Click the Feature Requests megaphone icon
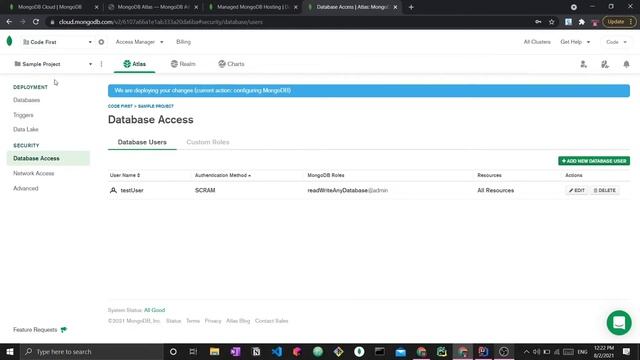Screen dimensions: 640x360 (x=64, y=329)
